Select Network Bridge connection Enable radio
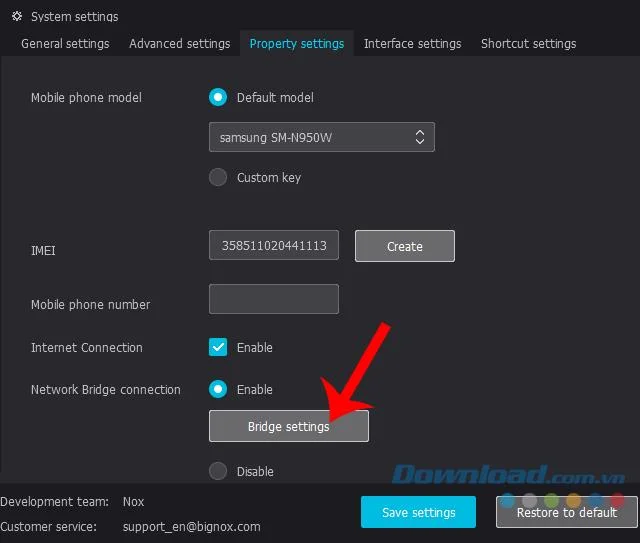The image size is (640, 543). 218,389
